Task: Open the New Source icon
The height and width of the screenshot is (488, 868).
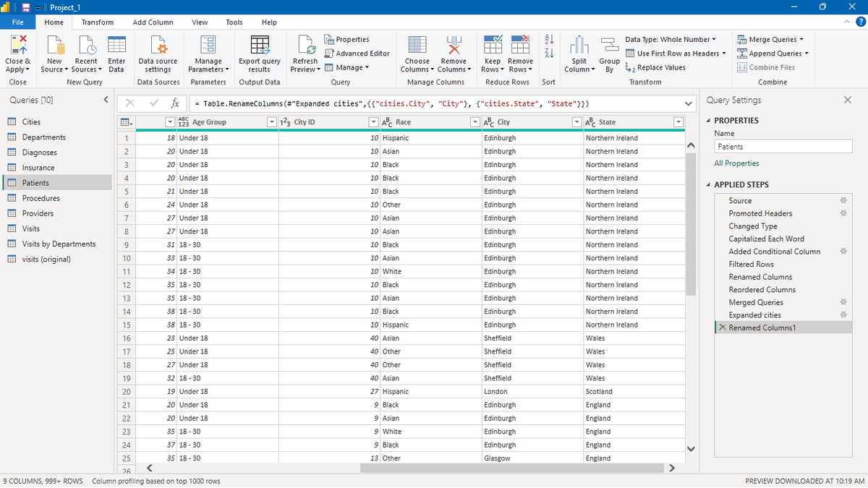Action: pyautogui.click(x=54, y=45)
